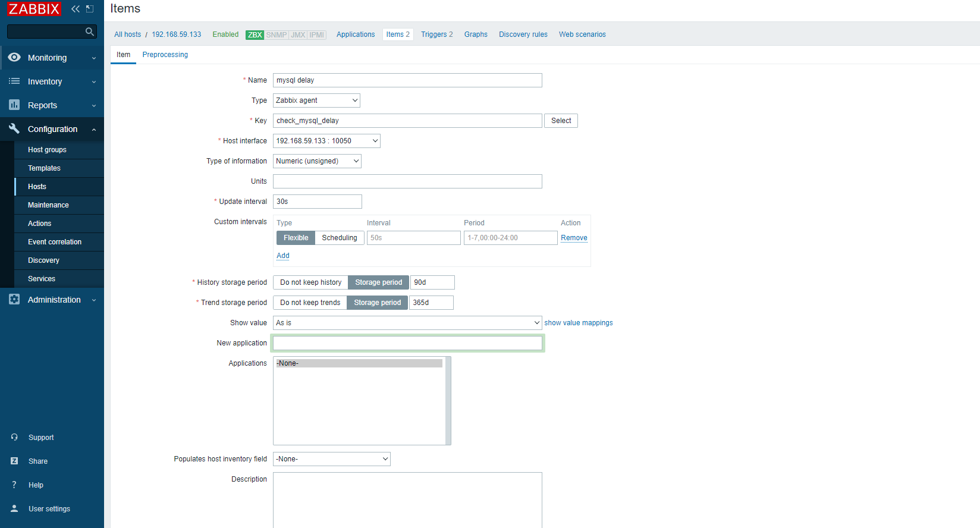Click the Enabled status link

[225, 34]
